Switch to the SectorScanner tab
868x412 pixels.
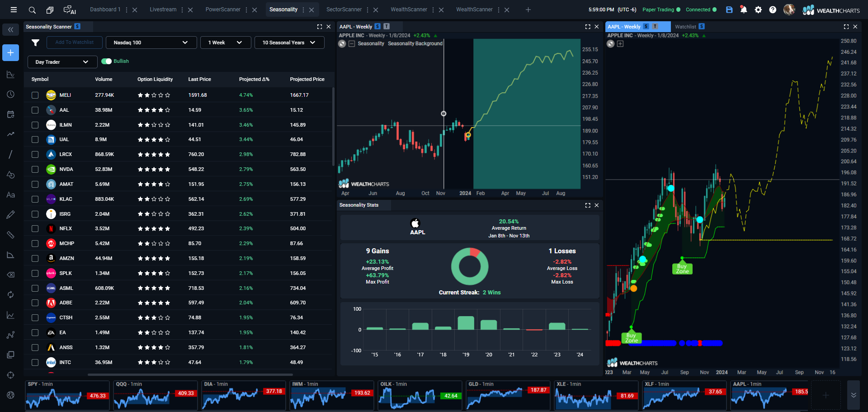[x=344, y=9]
